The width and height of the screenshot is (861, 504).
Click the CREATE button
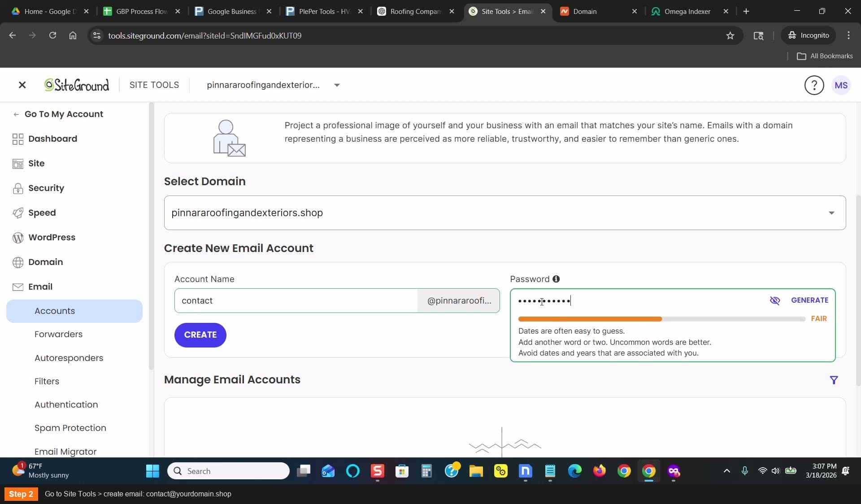(200, 335)
